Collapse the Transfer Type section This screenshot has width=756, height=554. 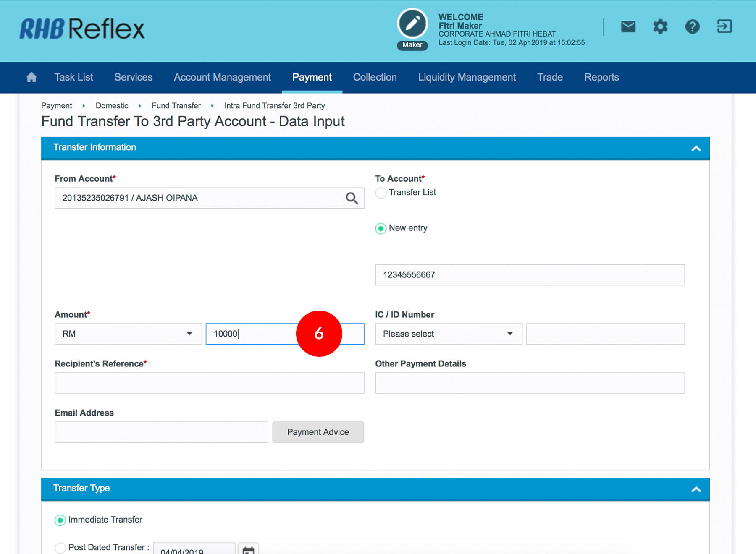pos(696,489)
